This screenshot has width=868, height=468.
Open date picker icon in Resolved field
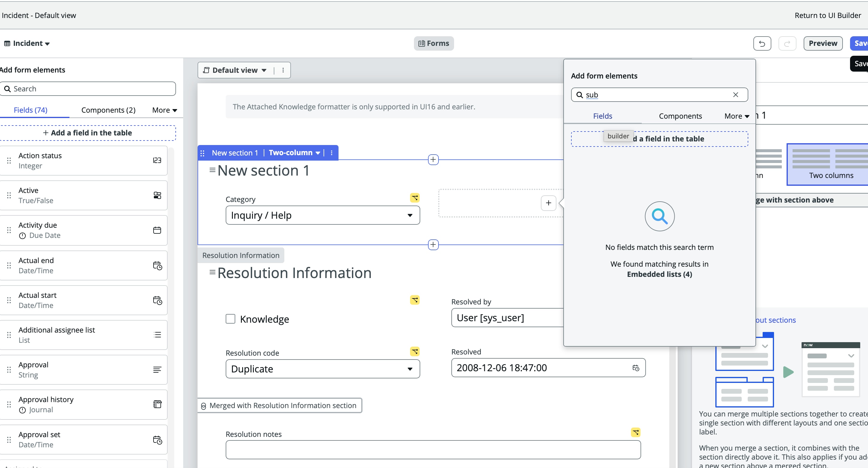click(635, 368)
